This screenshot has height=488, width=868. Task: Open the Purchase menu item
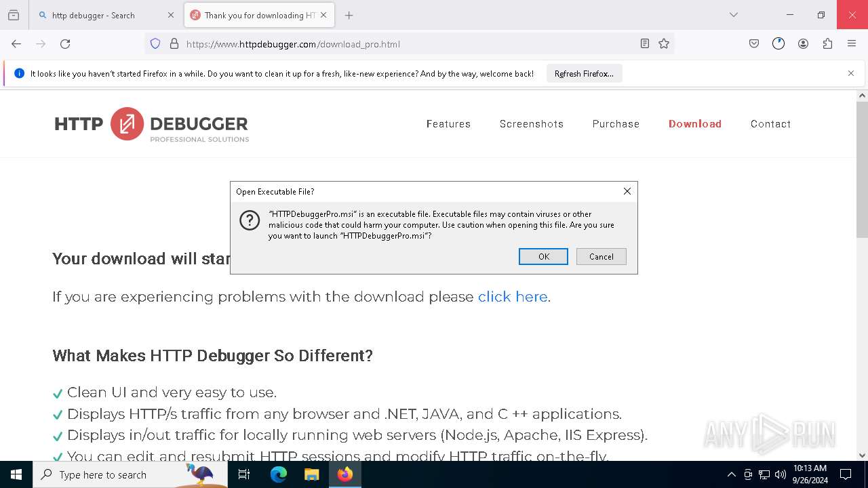point(616,124)
